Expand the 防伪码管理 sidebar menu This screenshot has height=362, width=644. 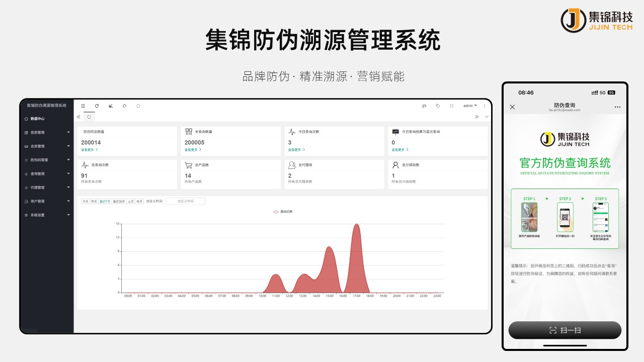[47, 160]
